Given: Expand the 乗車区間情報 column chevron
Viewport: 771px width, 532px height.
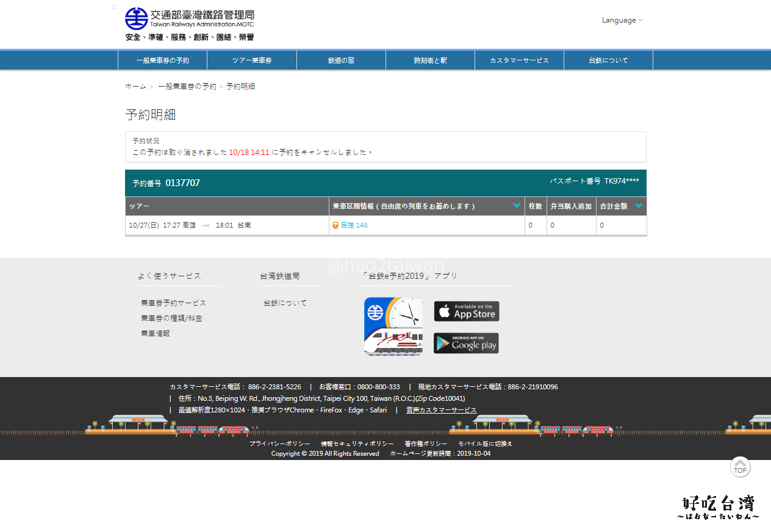Looking at the screenshot, I should point(517,206).
